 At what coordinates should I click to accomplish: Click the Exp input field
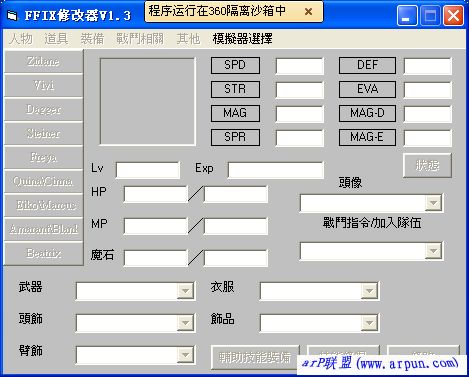click(276, 170)
